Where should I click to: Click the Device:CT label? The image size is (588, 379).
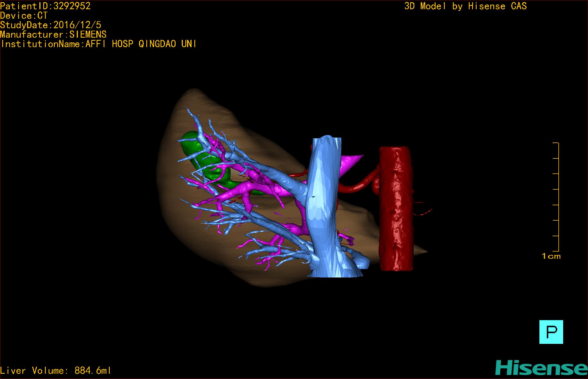24,16
